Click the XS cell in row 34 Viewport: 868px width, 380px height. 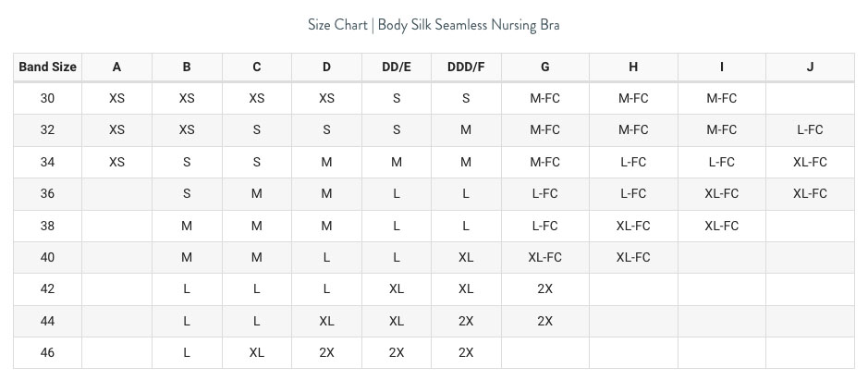point(116,162)
